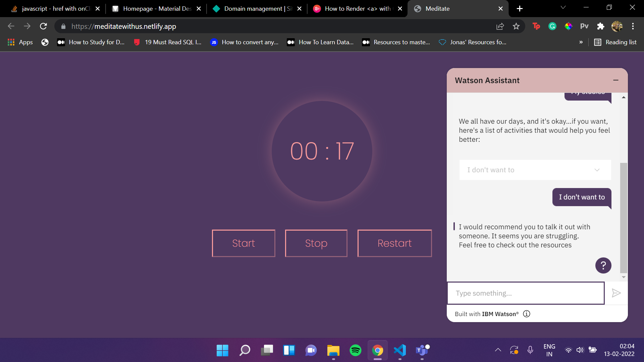Open the page share icon in address bar

tap(500, 26)
